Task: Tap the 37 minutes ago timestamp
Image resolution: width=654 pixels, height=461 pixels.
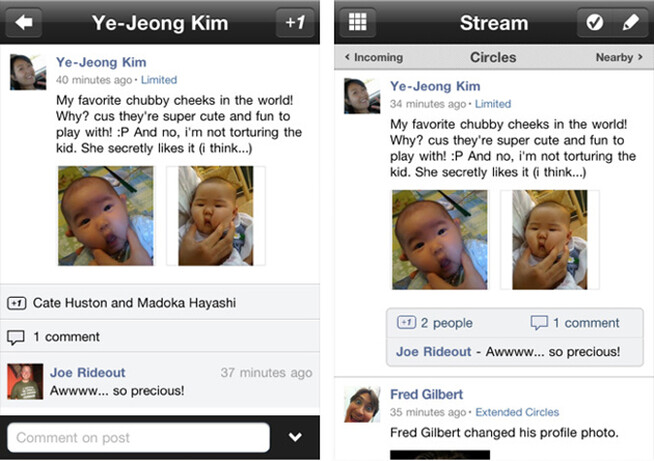Action: [267, 373]
